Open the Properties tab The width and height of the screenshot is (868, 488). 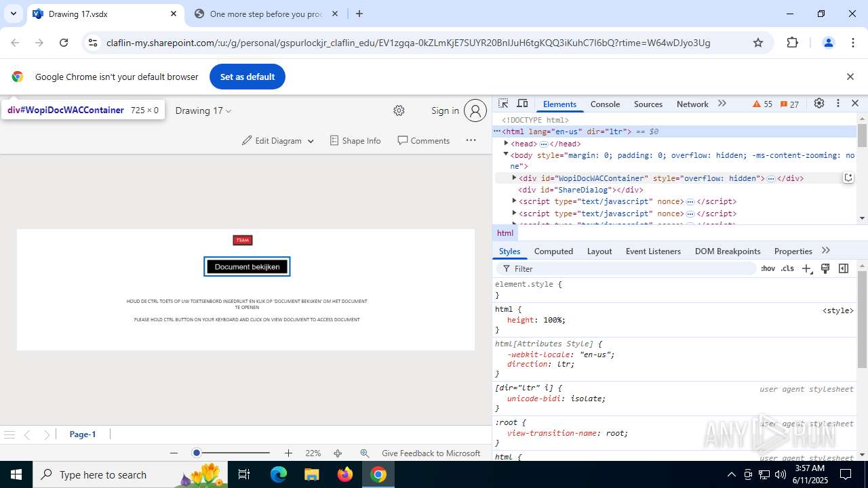[x=793, y=251]
